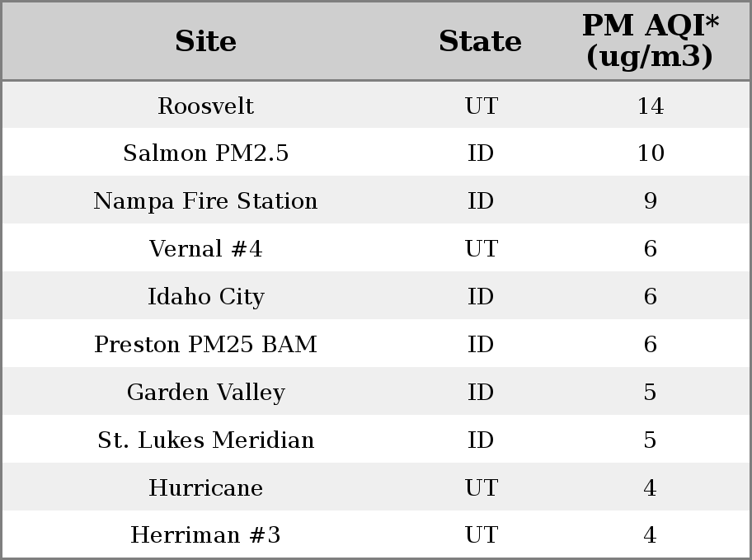The image size is (752, 560).
Task: Click the PM AQI column header
Action: pyautogui.click(x=650, y=40)
